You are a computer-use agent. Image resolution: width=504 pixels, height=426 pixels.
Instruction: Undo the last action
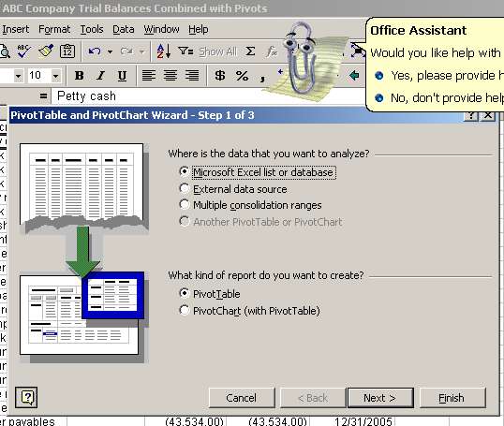tap(95, 51)
